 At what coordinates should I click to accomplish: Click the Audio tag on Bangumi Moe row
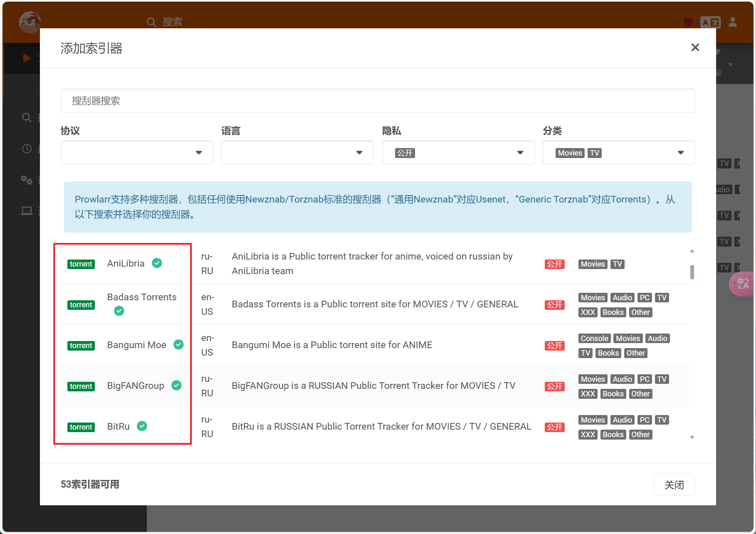[x=657, y=339]
